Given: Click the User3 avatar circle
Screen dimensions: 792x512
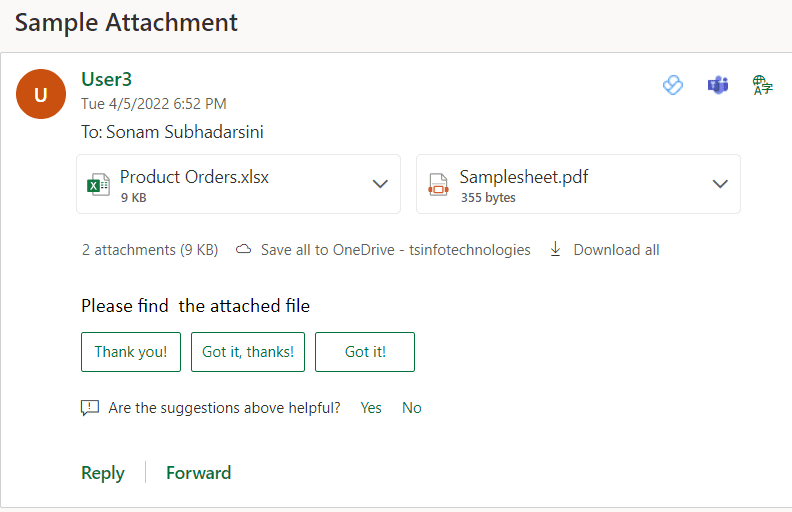Looking at the screenshot, I should pos(41,94).
